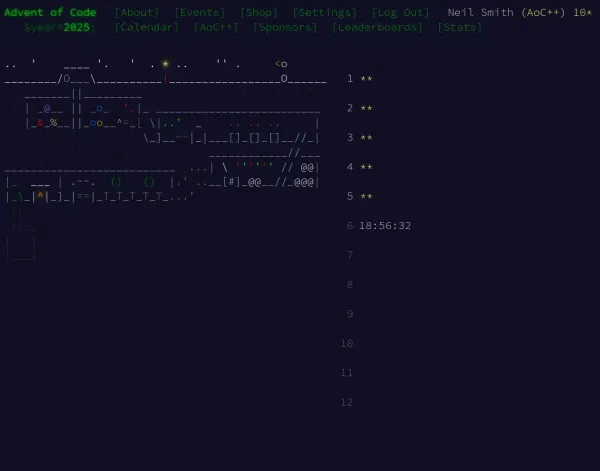Click the locked Day 8 number
Viewport: 600px width, 471px height.
tap(350, 285)
